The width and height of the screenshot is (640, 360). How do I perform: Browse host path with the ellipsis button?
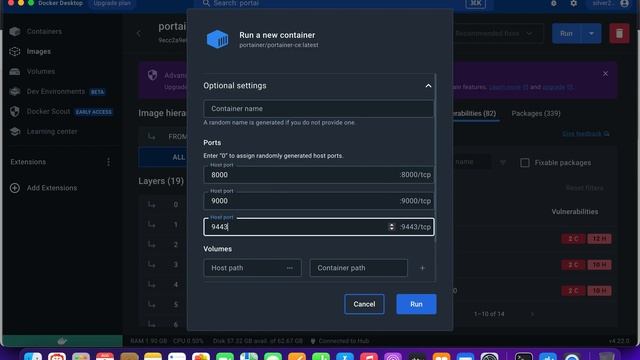tap(289, 268)
